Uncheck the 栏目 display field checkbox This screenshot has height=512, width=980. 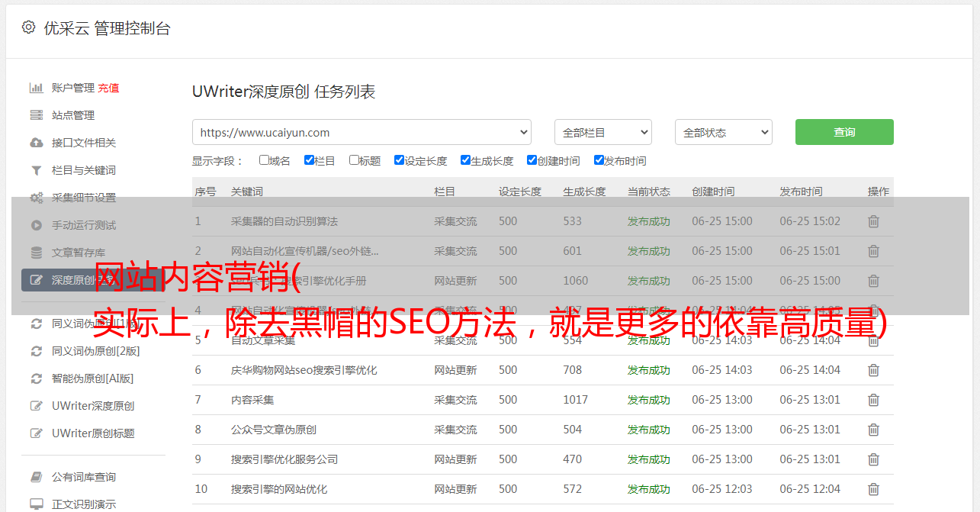click(x=309, y=160)
